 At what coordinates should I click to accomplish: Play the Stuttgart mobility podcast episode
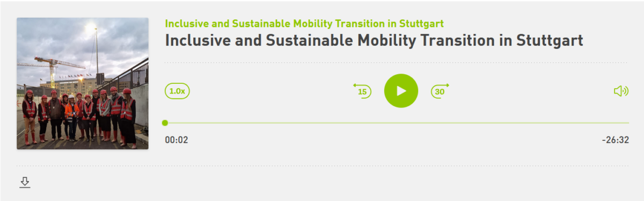click(401, 91)
